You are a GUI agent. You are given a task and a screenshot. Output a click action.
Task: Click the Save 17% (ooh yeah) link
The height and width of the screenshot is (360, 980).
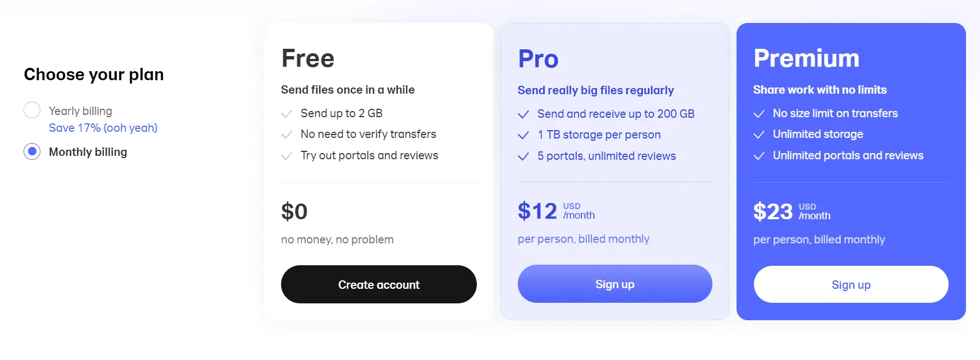tap(103, 128)
